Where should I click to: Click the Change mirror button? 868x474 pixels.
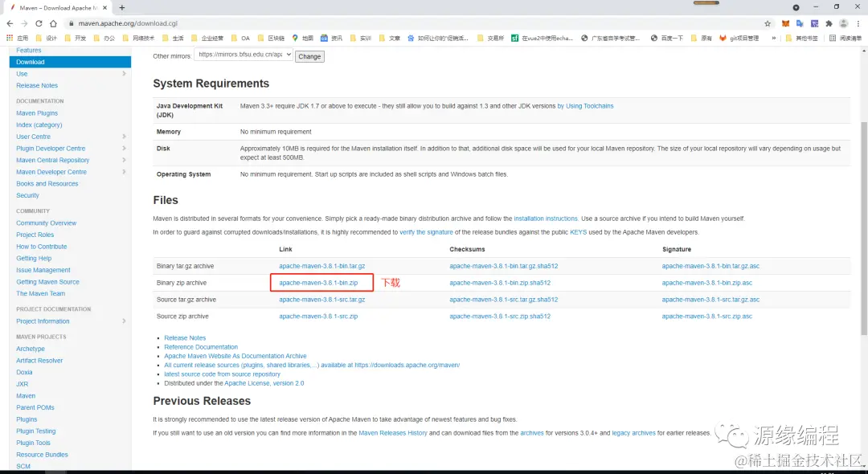[309, 56]
